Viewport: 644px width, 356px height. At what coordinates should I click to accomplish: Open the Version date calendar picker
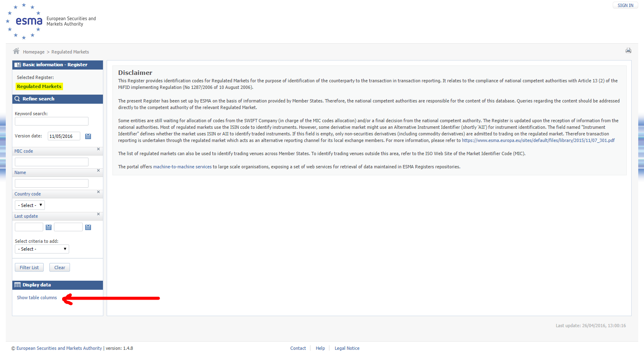[88, 136]
